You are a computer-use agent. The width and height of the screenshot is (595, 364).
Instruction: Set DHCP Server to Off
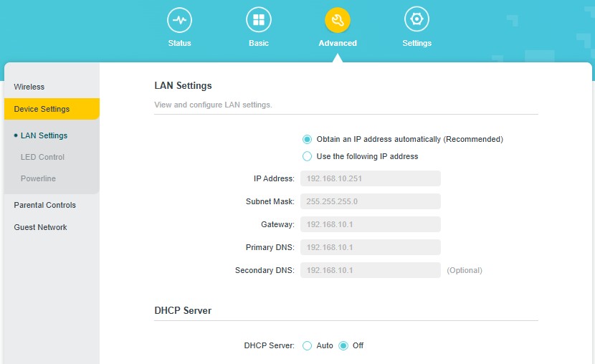(343, 346)
